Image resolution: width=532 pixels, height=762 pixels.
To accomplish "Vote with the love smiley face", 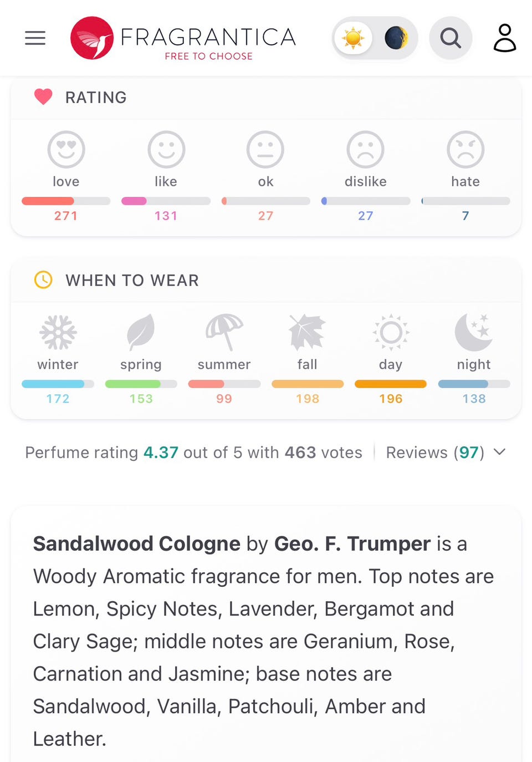I will pyautogui.click(x=66, y=149).
